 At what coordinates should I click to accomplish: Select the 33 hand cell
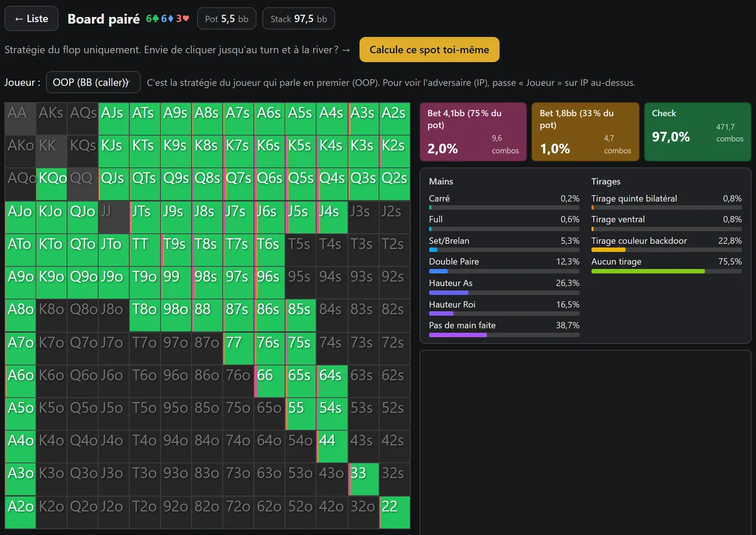pyautogui.click(x=364, y=480)
